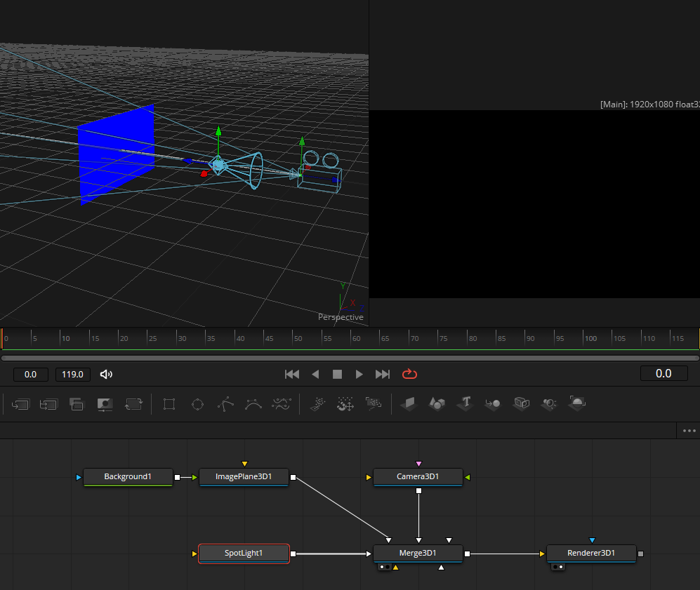The width and height of the screenshot is (700, 590).
Task: Add a Merge 3D tool from toolbar
Action: pyautogui.click(x=493, y=404)
